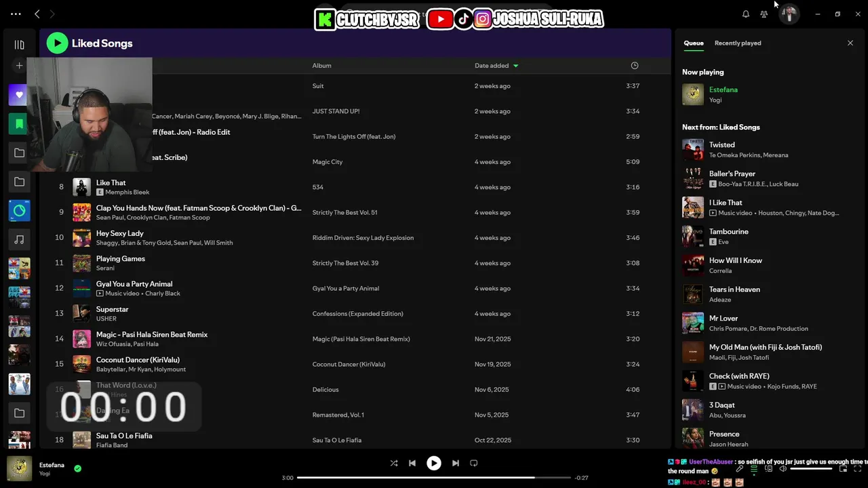Expand the bottom folder in the library sidebar

click(19, 413)
